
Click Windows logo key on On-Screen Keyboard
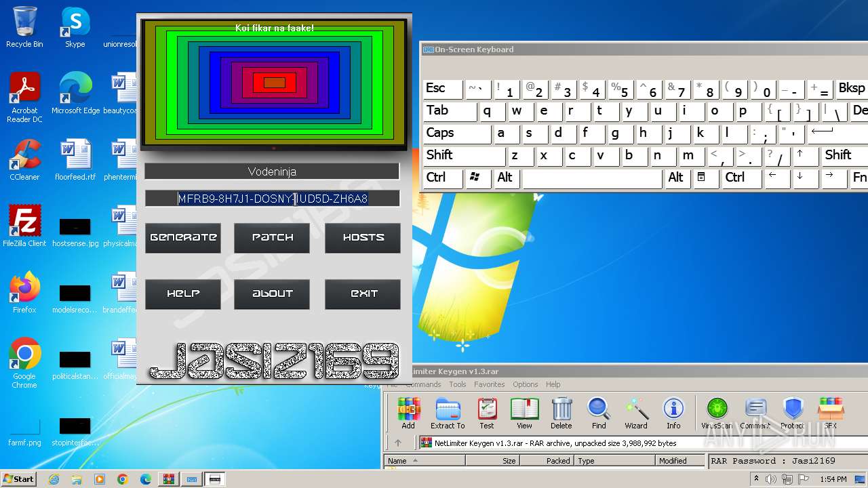(478, 178)
